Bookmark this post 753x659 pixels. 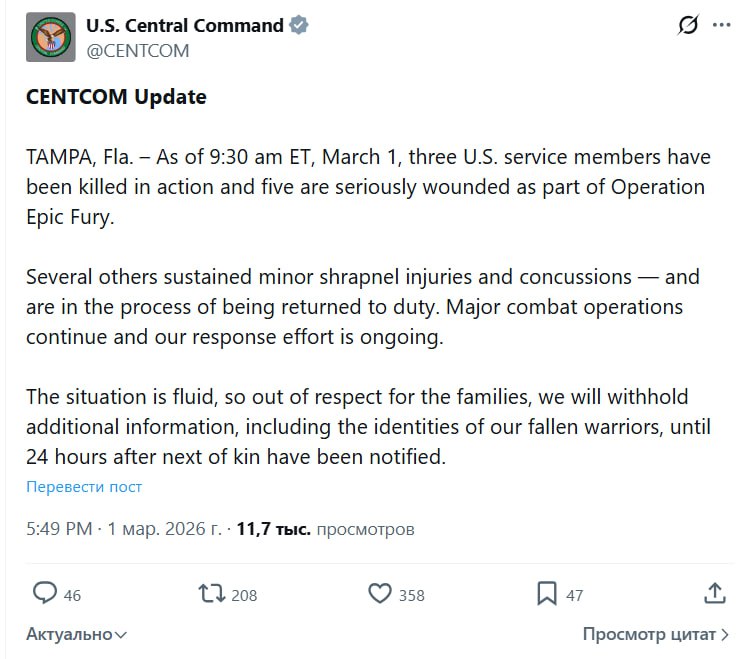546,594
